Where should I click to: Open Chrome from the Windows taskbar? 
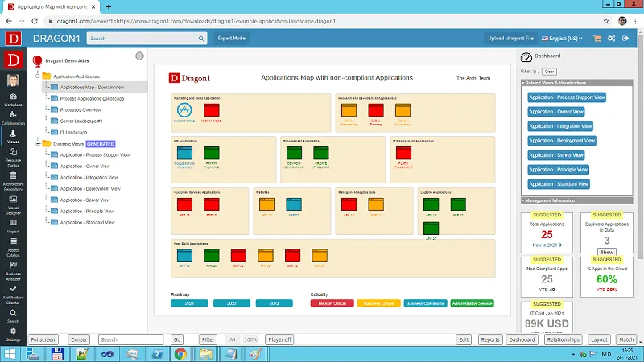[180, 354]
